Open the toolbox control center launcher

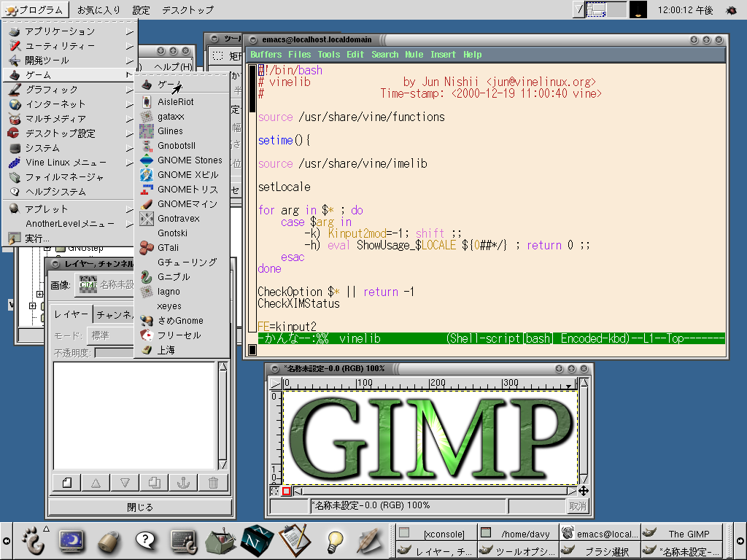pos(220,542)
